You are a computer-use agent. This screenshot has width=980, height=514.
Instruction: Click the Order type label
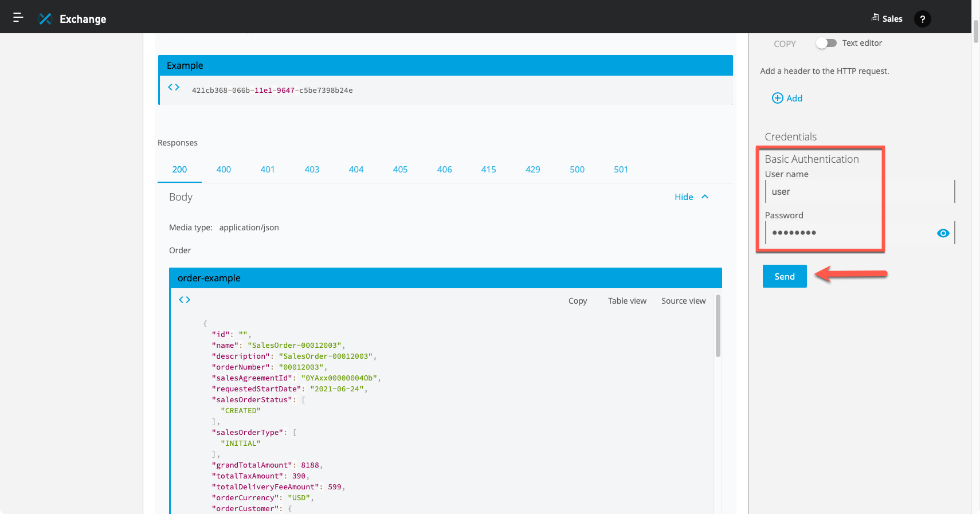pyautogui.click(x=180, y=250)
